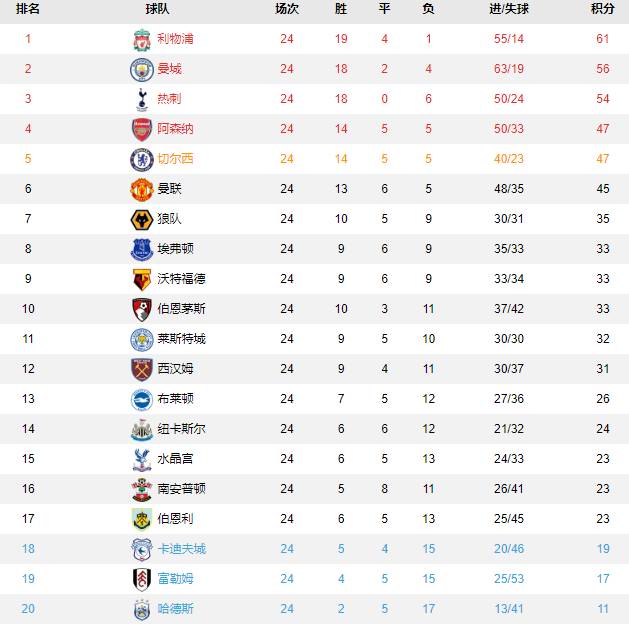Viewport: 629px width, 627px height.
Task: Click the 积分 column header
Action: (x=603, y=9)
